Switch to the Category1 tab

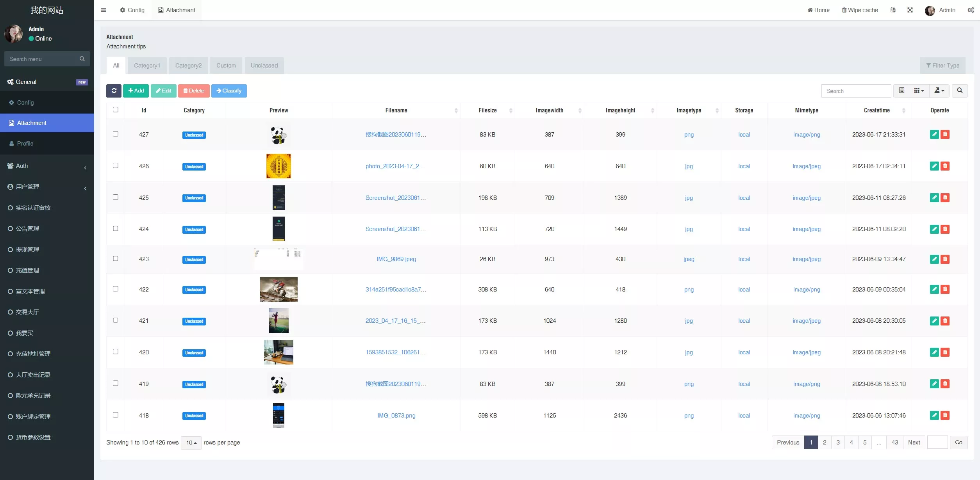coord(147,66)
